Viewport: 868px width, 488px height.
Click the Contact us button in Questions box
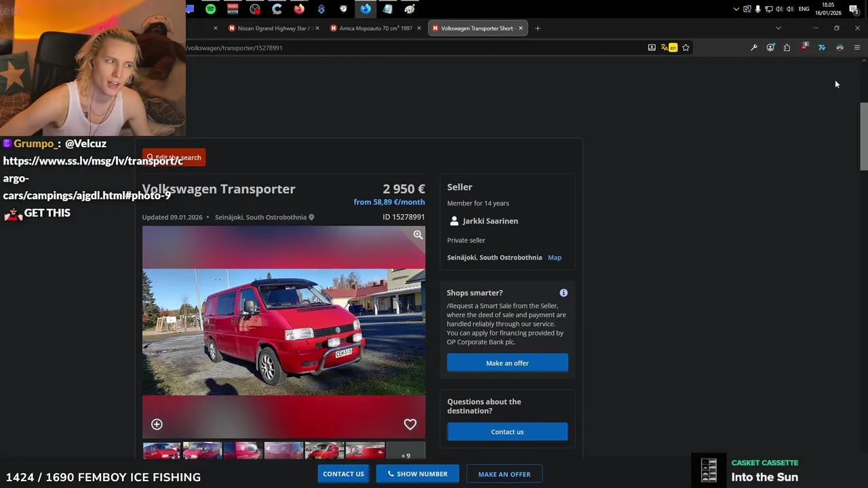(507, 432)
